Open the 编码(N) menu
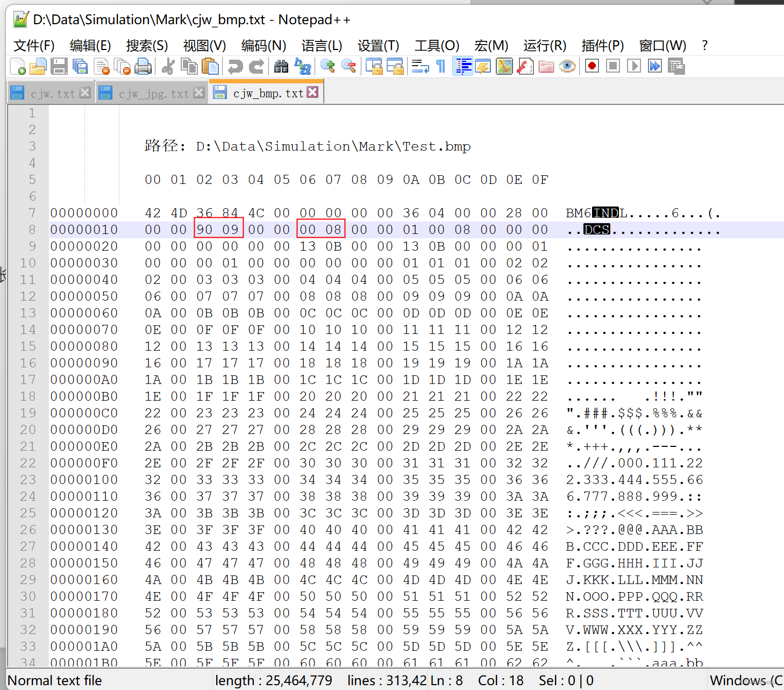 (263, 46)
